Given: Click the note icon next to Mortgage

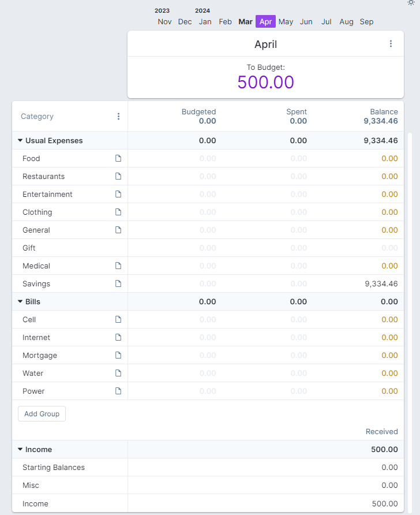Looking at the screenshot, I should tap(118, 355).
